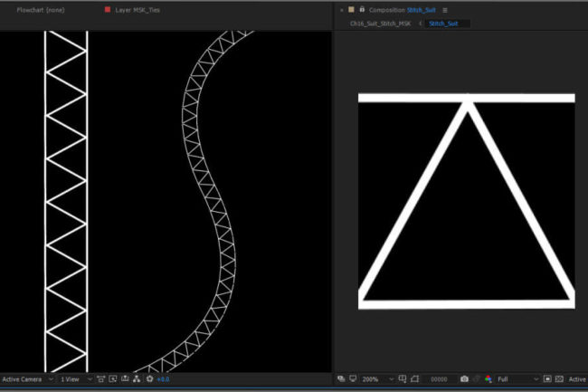Click the grid and guide options icon

pos(401,378)
